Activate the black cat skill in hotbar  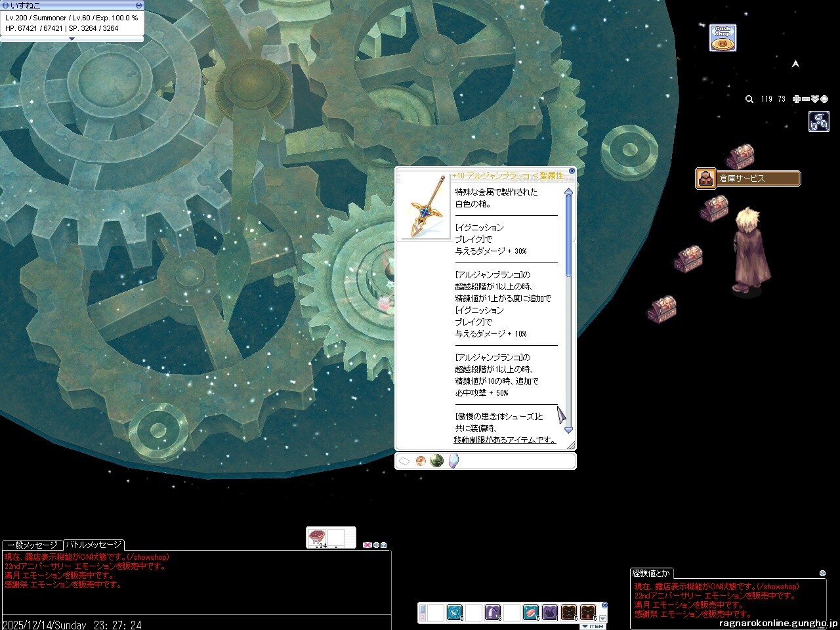click(550, 613)
